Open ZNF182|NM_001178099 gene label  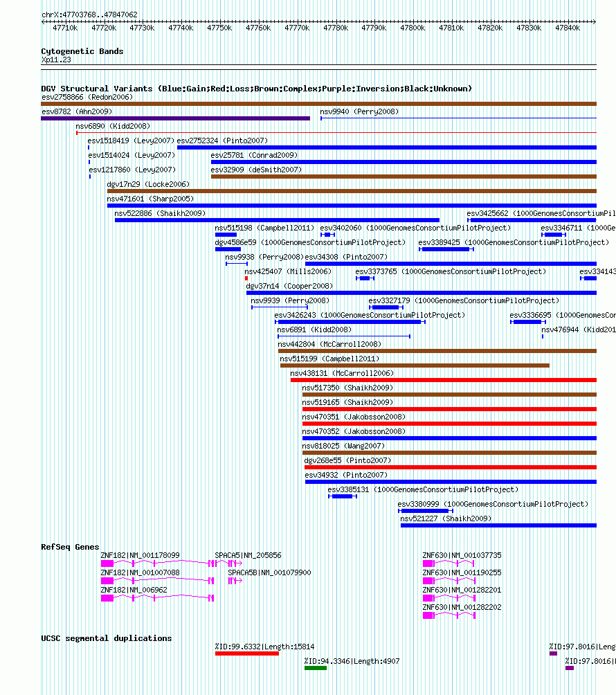tap(140, 555)
